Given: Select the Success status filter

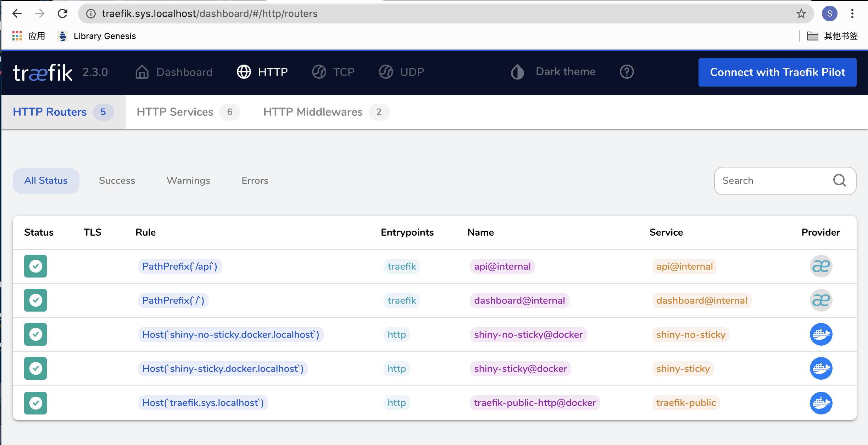Looking at the screenshot, I should click(116, 181).
